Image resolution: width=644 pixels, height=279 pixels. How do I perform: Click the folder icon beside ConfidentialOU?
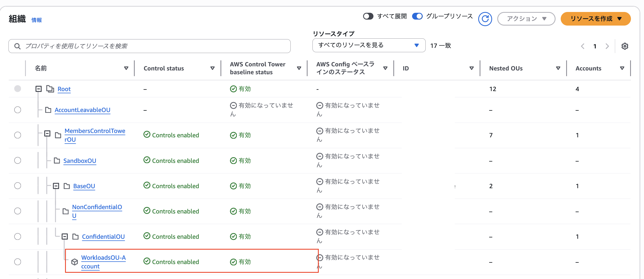pyautogui.click(x=75, y=236)
